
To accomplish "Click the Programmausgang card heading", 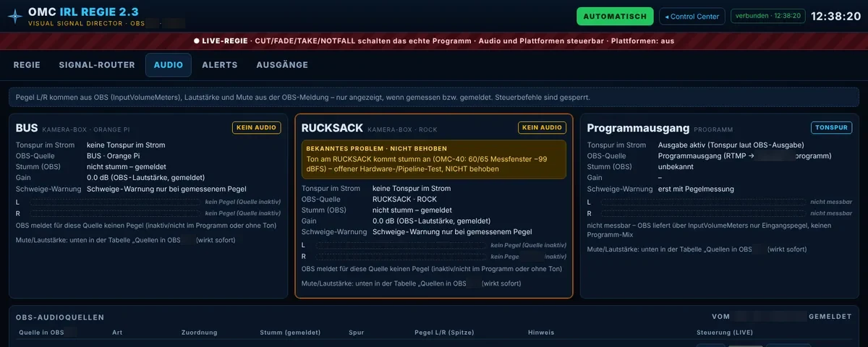I will pos(638,128).
